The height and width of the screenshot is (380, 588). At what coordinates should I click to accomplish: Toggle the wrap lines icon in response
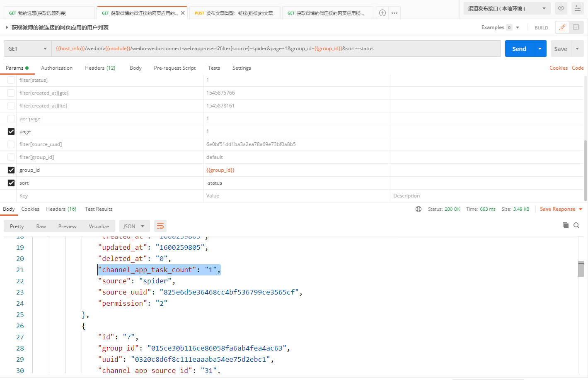pos(160,226)
